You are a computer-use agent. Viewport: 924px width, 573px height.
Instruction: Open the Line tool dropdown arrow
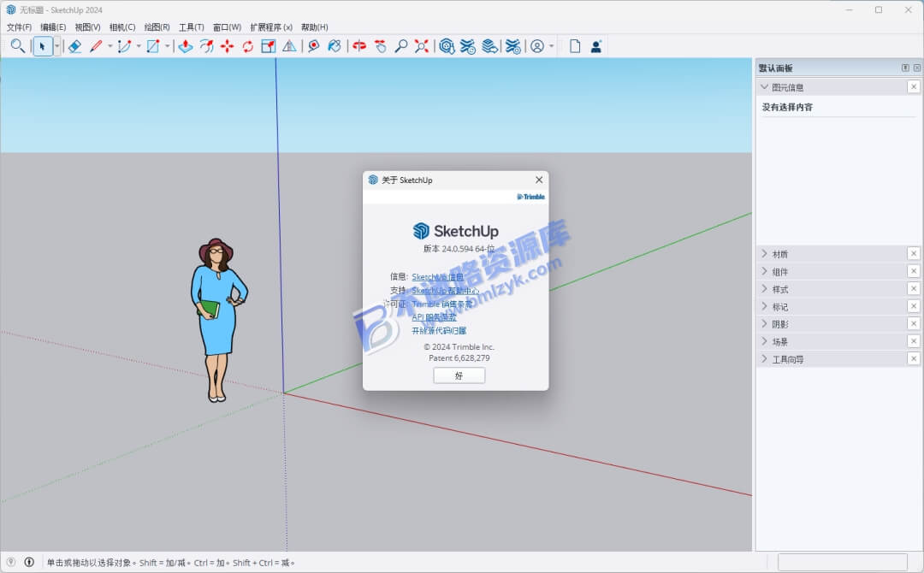click(x=110, y=46)
